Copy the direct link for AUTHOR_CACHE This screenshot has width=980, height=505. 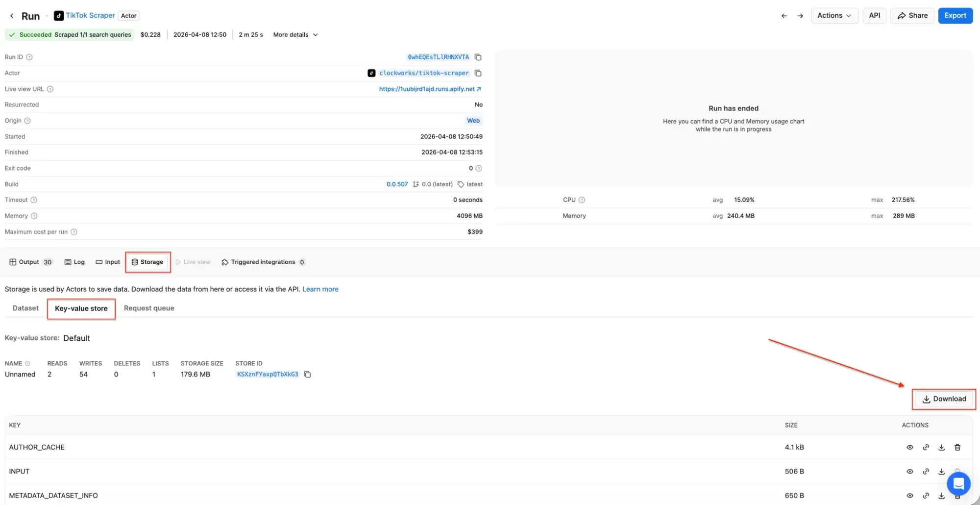(x=926, y=447)
